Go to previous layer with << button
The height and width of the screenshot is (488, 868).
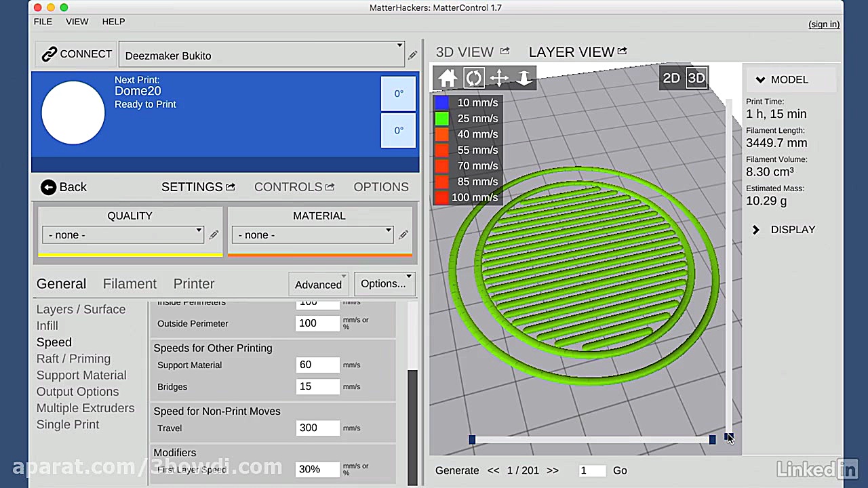[494, 470]
